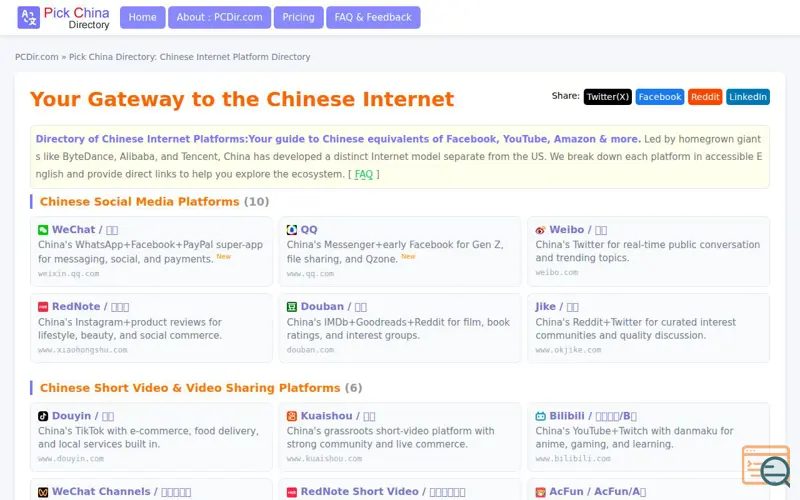Image resolution: width=800 pixels, height=500 pixels.
Task: Click the RedNote Short Video favicon
Action: 291,492
